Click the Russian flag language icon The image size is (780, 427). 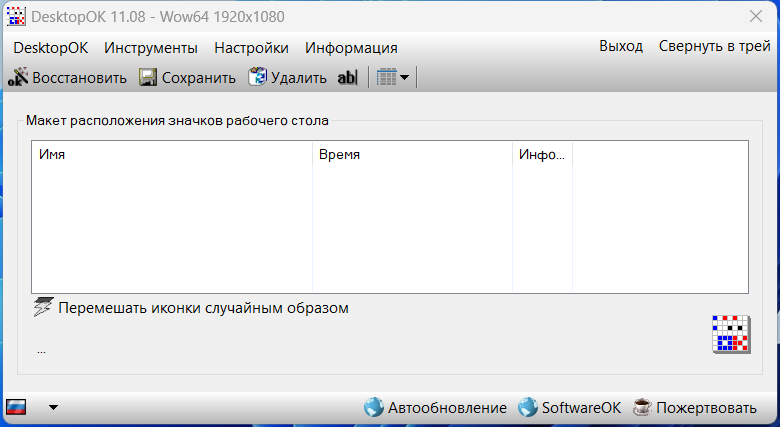pos(16,407)
